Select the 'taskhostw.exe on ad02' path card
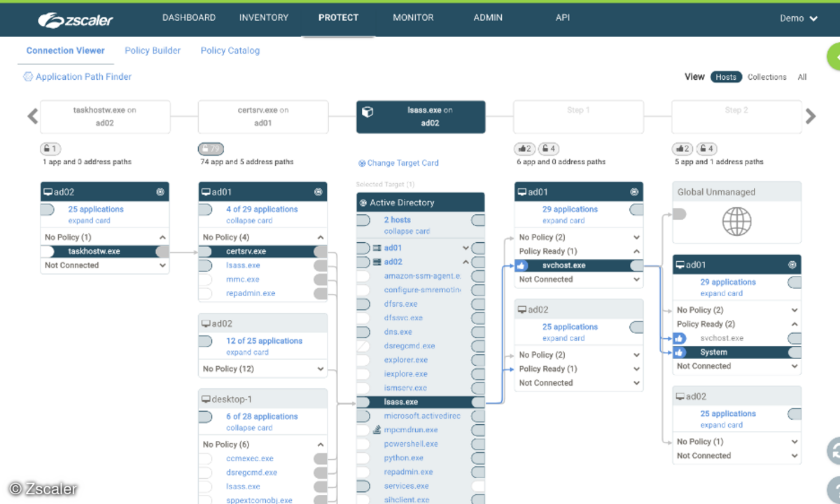The height and width of the screenshot is (504, 840). coord(105,116)
